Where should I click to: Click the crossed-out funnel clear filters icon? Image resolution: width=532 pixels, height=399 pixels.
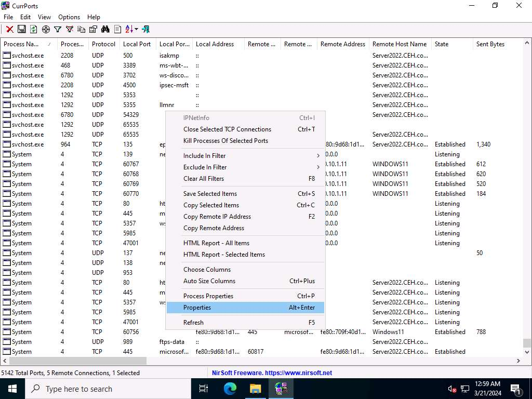69,30
